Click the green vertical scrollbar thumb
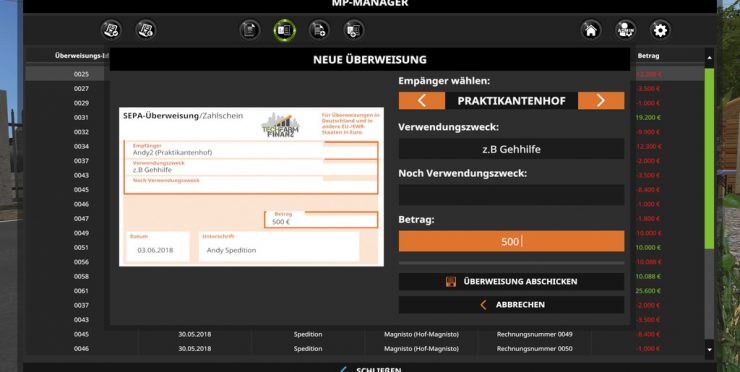The image size is (740, 372). click(x=709, y=158)
